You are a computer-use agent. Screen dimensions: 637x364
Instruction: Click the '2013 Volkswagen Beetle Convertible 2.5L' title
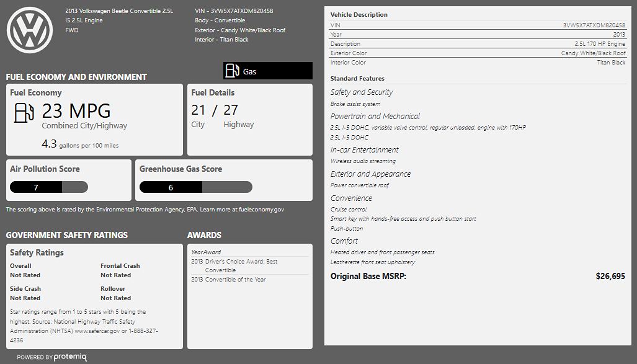[x=119, y=11]
